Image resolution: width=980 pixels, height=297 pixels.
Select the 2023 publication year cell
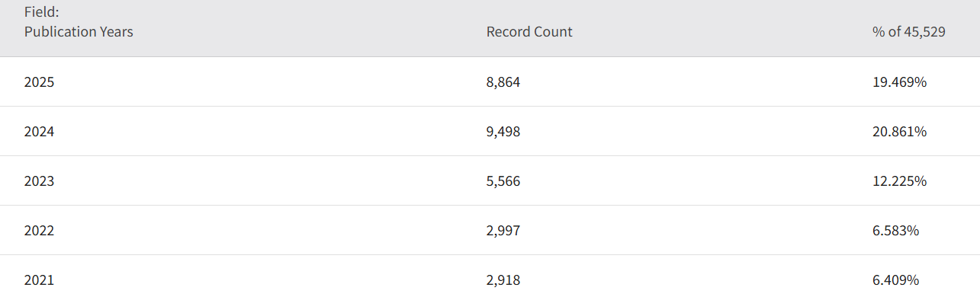click(x=39, y=181)
